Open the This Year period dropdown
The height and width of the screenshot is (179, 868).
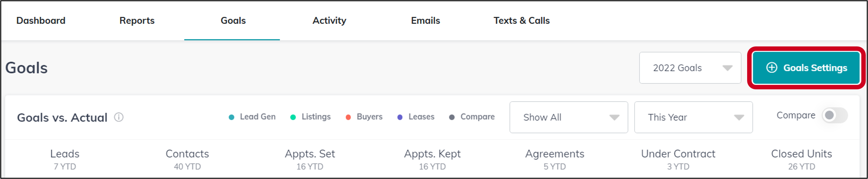[x=693, y=117]
